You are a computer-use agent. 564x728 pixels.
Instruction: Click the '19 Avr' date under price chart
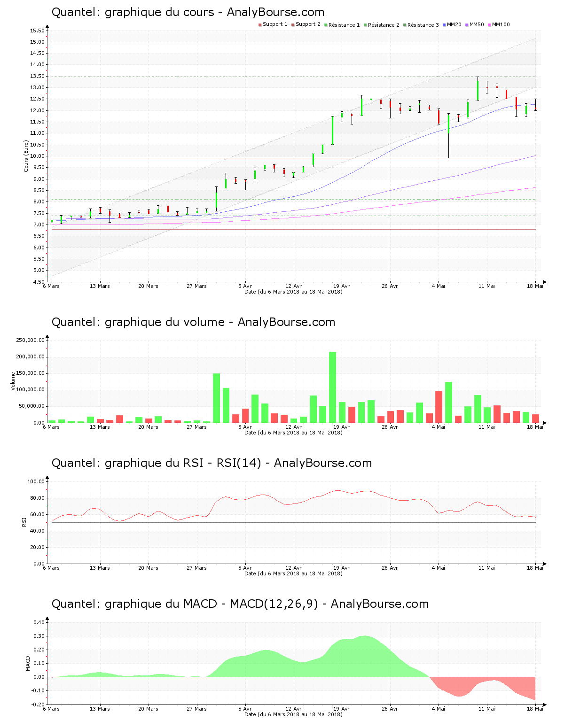pos(342,286)
